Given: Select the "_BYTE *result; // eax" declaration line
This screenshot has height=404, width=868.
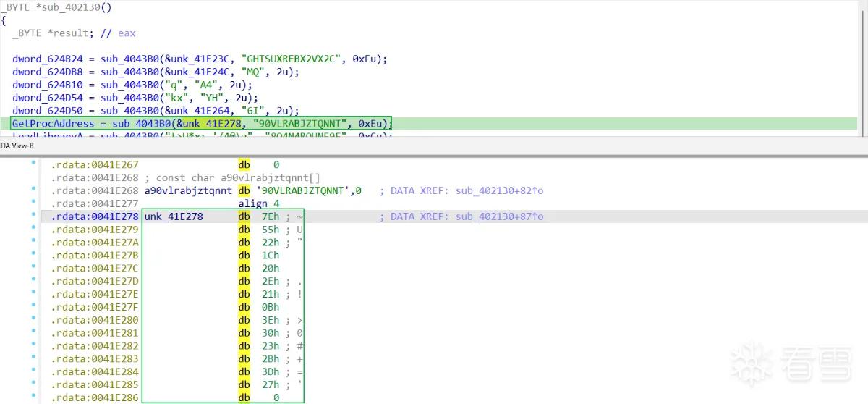Looking at the screenshot, I should [74, 33].
